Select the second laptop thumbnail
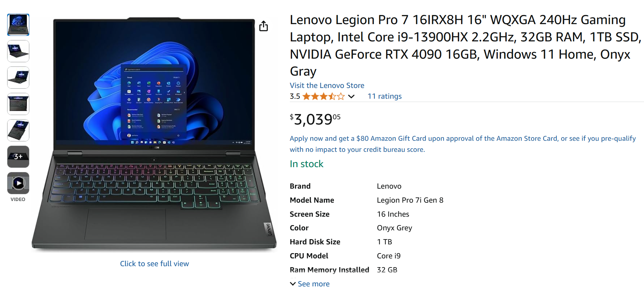 click(x=18, y=51)
